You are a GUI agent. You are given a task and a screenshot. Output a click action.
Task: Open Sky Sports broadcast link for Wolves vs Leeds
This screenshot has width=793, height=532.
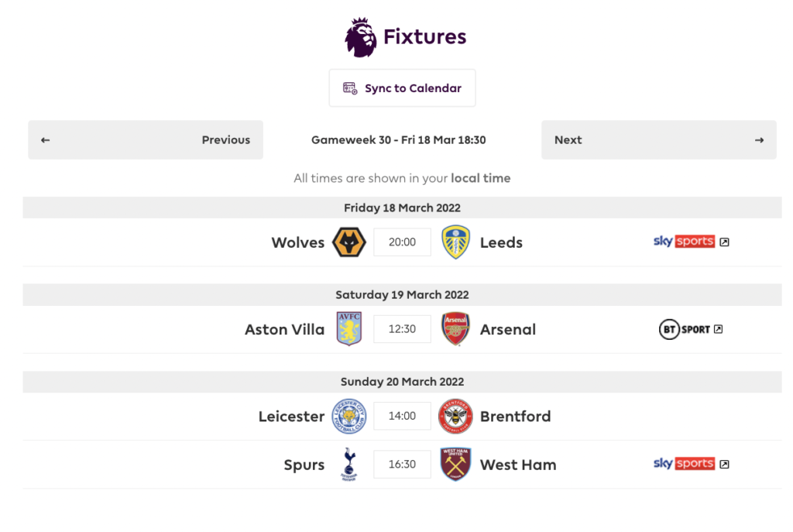coord(685,241)
